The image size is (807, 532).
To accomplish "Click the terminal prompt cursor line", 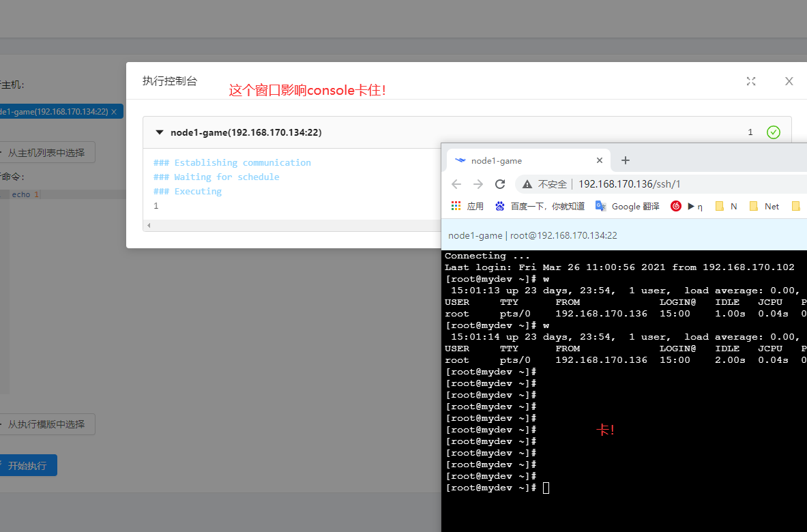I will (497, 488).
